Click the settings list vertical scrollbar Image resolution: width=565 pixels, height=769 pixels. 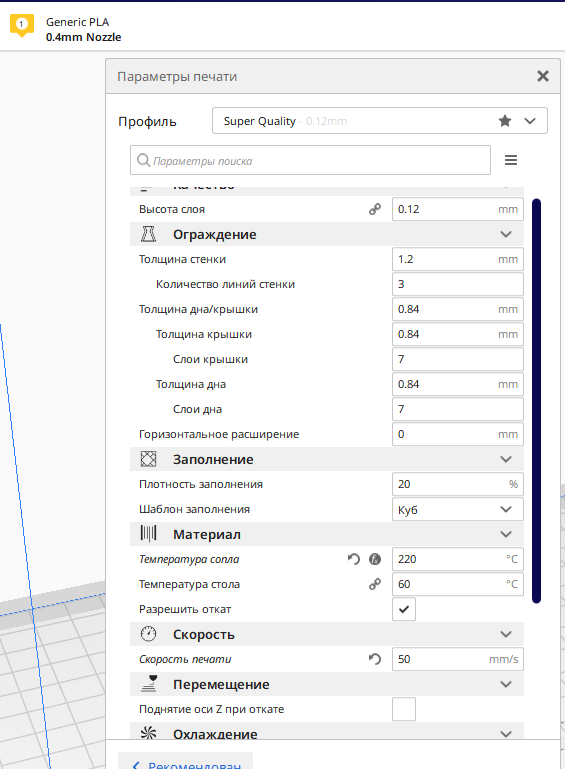coord(536,401)
